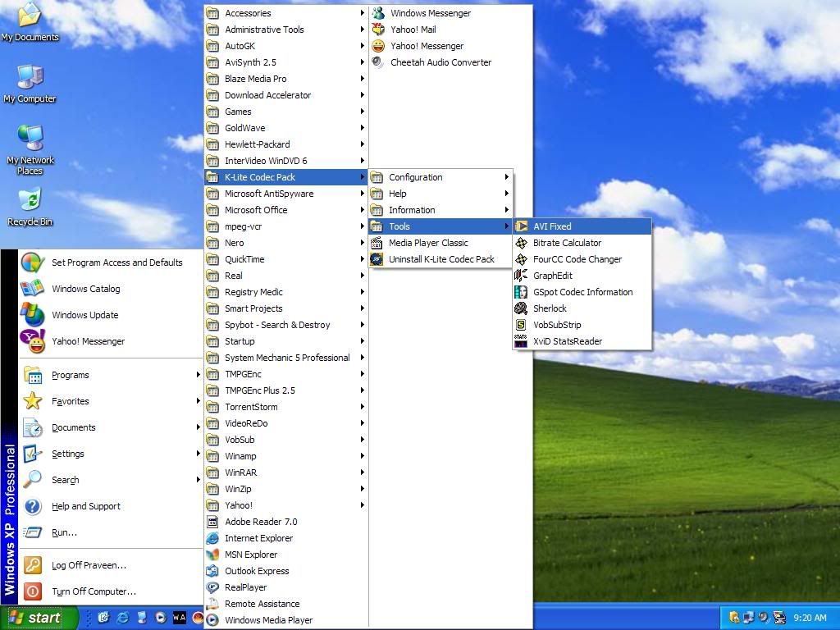Choose Turn Off Computer...
Viewport: 840px width, 630px height.
click(x=111, y=591)
